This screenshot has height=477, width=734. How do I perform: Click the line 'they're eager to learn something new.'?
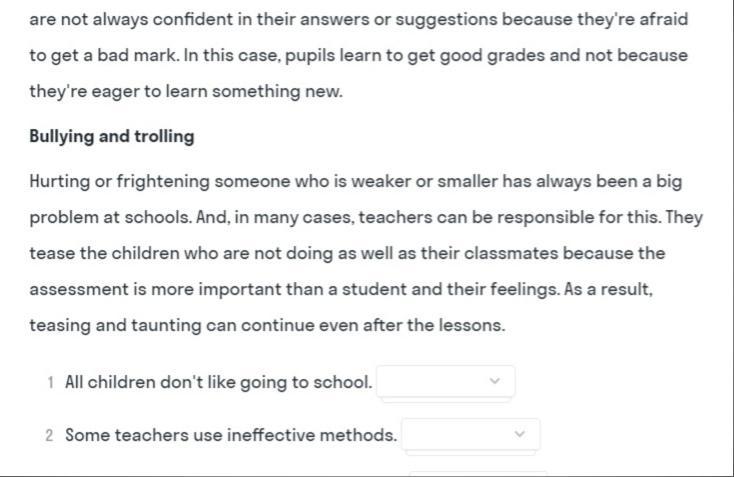pos(186,91)
